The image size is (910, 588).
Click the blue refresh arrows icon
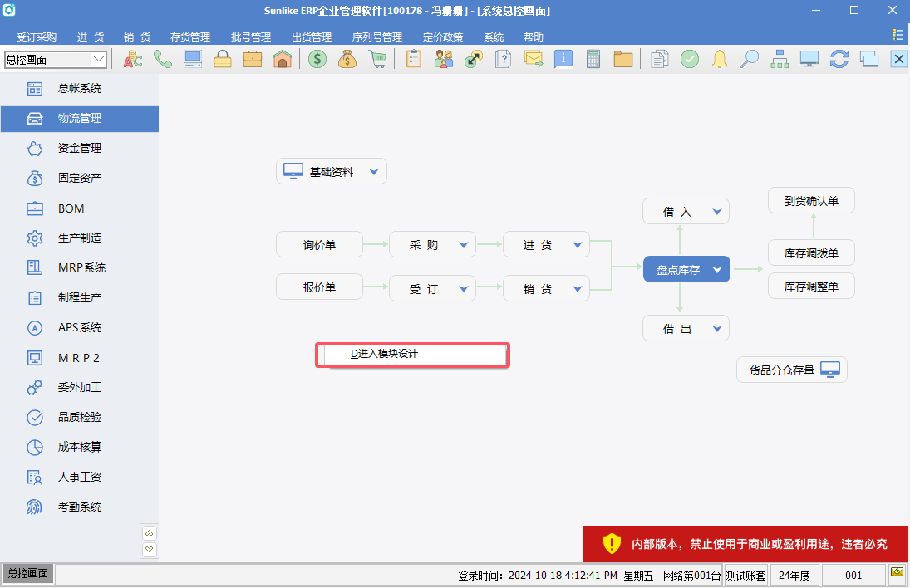point(839,59)
